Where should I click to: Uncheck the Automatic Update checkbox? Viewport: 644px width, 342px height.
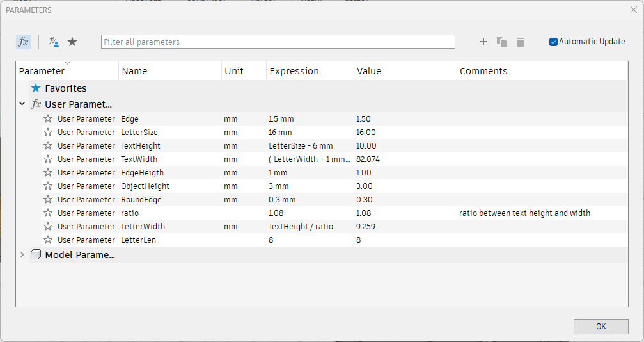(553, 42)
